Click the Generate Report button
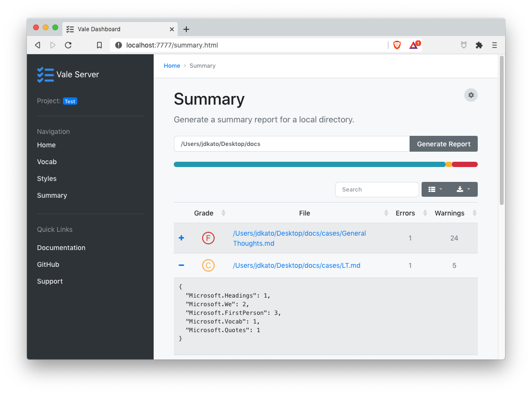The image size is (532, 395). 444,144
